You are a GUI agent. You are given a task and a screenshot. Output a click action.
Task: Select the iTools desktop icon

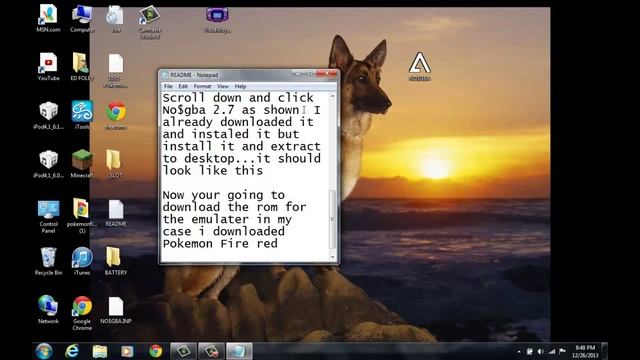pyautogui.click(x=82, y=115)
